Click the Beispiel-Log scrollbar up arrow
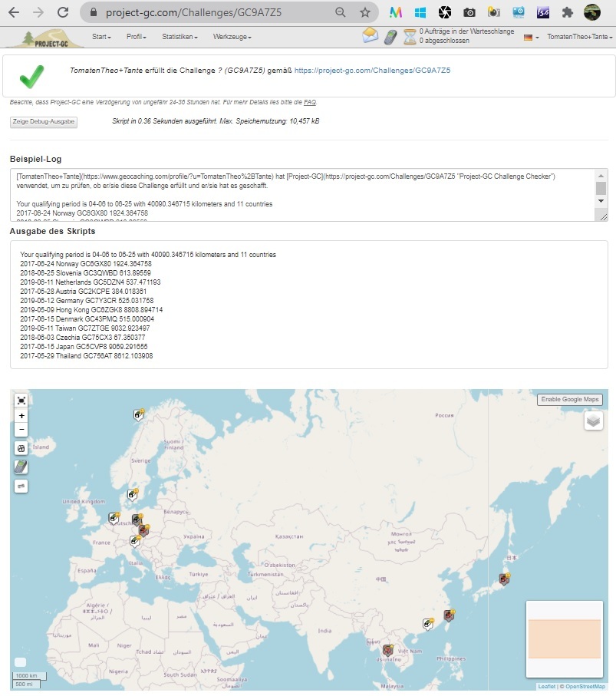This screenshot has width=616, height=696. pos(601,176)
